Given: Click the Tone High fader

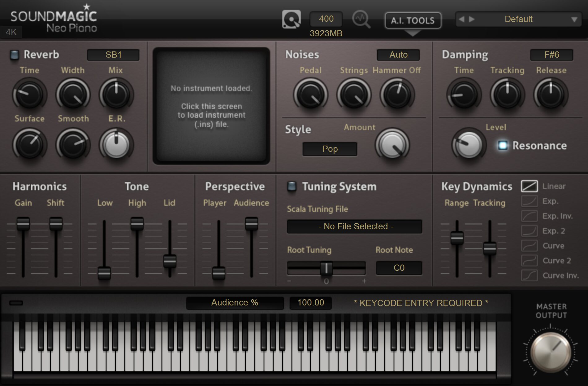Looking at the screenshot, I should click(137, 224).
